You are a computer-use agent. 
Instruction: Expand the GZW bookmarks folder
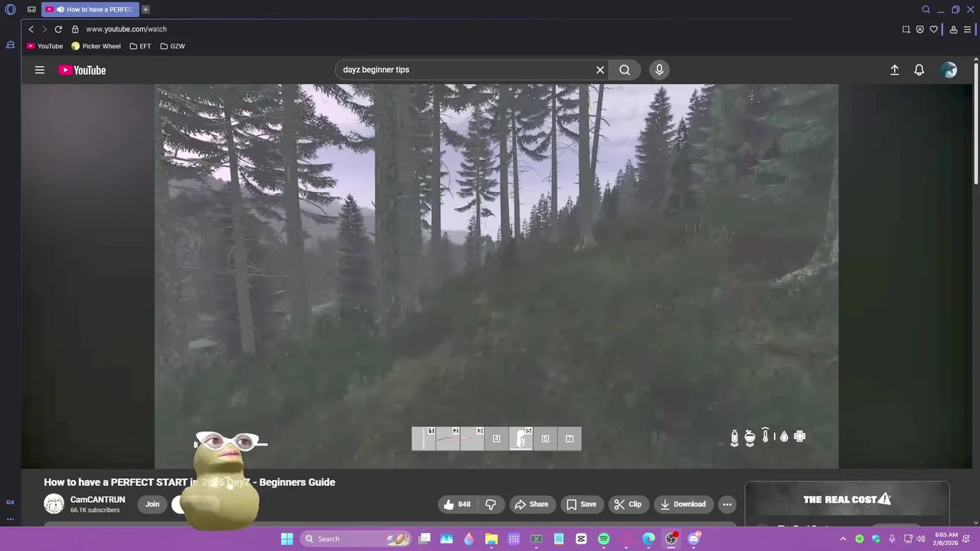click(172, 46)
